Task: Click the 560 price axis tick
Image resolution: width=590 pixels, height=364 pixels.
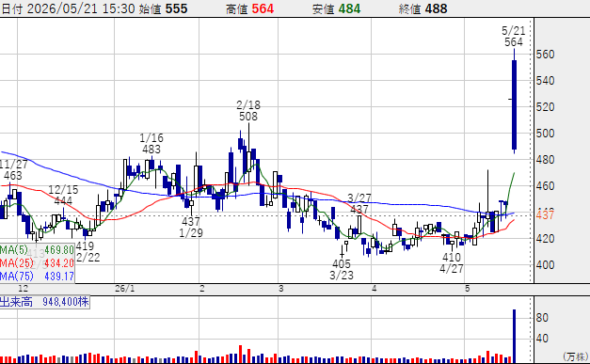Action: click(x=545, y=55)
